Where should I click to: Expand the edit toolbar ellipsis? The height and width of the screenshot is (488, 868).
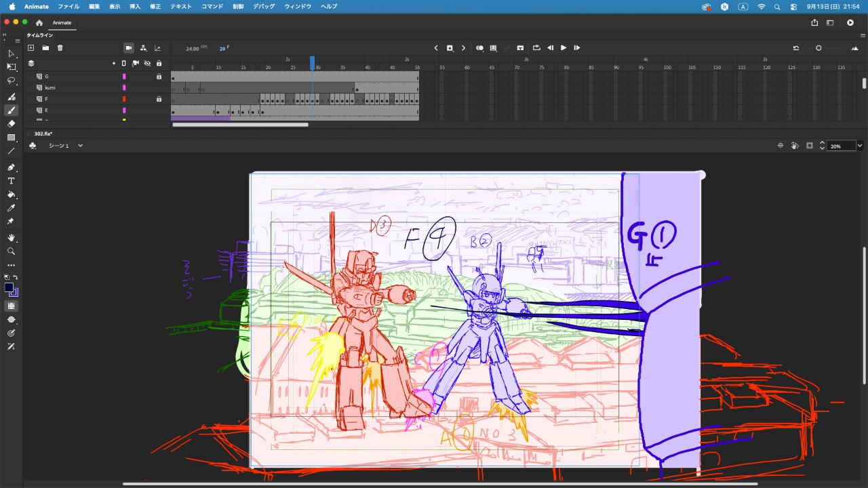pos(11,265)
